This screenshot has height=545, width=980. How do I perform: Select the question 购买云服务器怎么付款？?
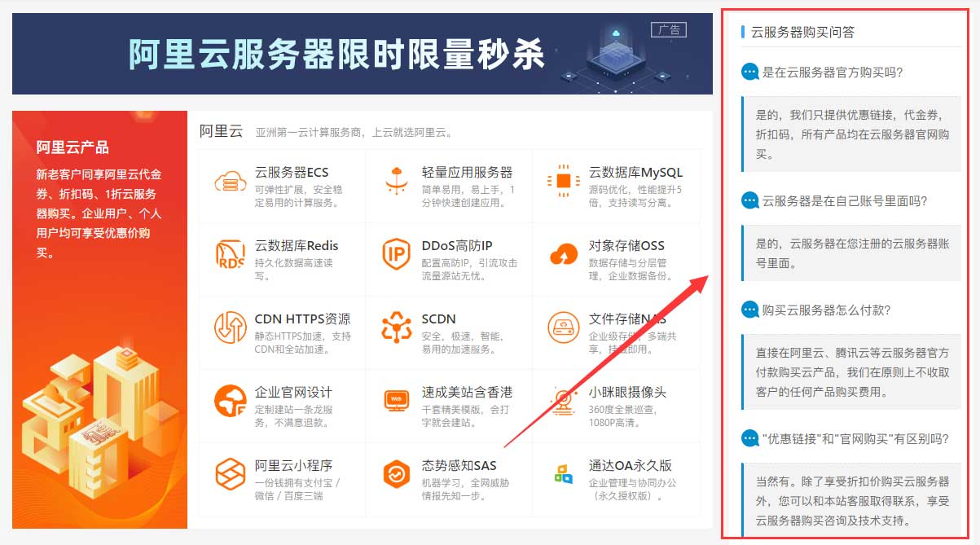pos(828,310)
